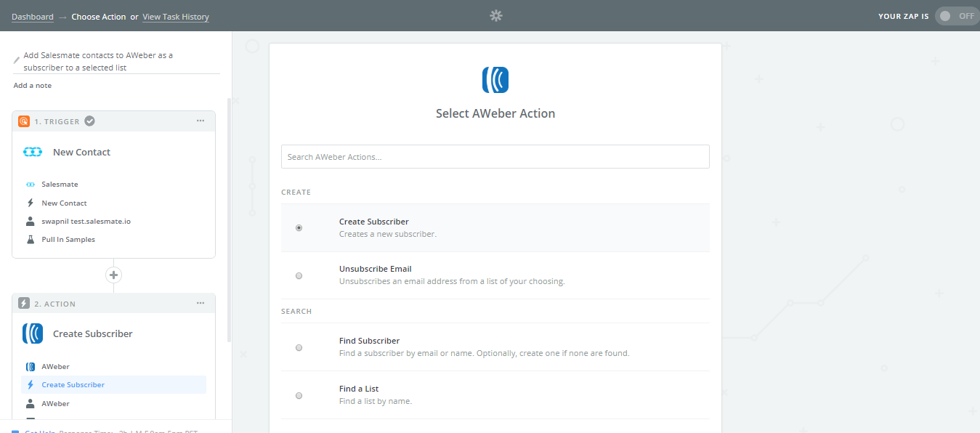This screenshot has height=433, width=980.
Task: Click small AWeber icon in action step list
Action: (x=31, y=367)
